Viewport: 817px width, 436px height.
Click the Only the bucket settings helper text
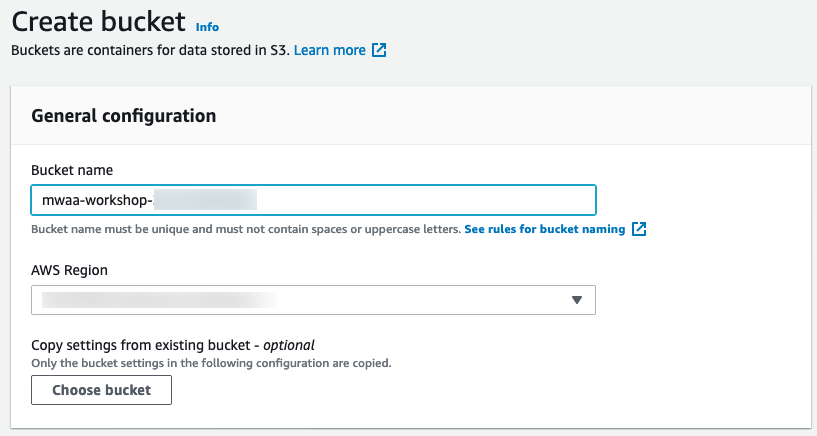211,362
